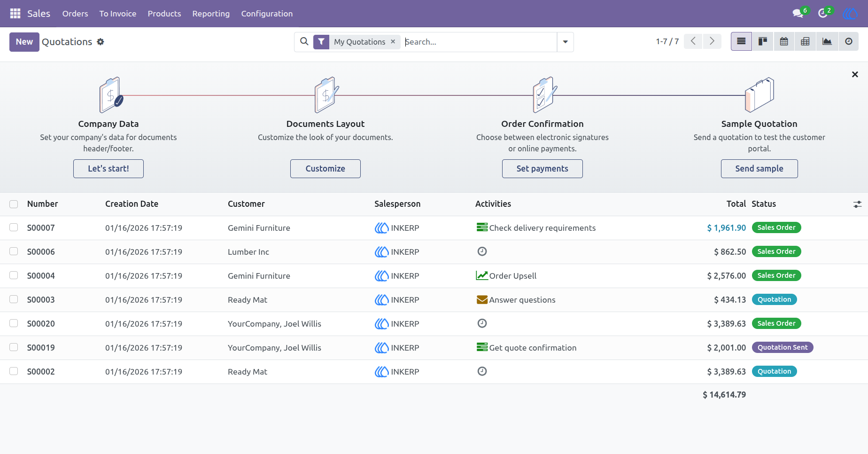The width and height of the screenshot is (868, 454).
Task: Switch to Activity view
Action: [x=849, y=42]
